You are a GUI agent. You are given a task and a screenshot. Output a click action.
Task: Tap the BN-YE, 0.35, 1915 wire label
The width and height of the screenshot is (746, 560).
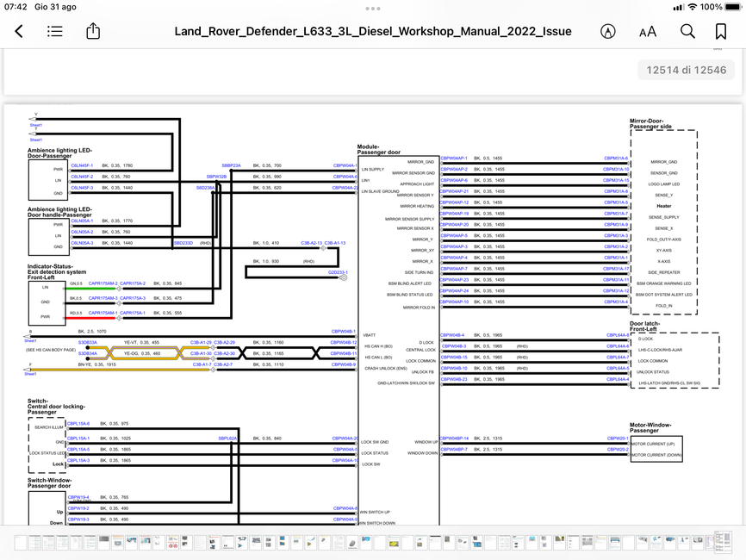coord(97,364)
